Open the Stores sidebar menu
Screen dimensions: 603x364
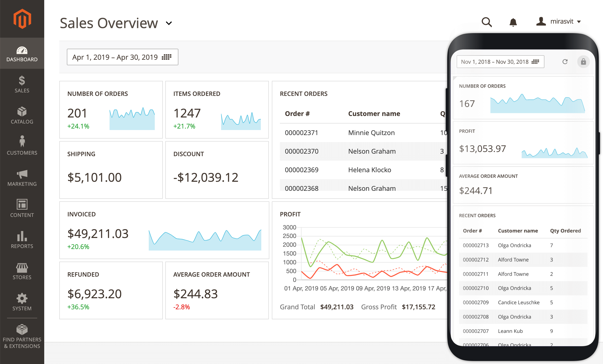pyautogui.click(x=22, y=271)
